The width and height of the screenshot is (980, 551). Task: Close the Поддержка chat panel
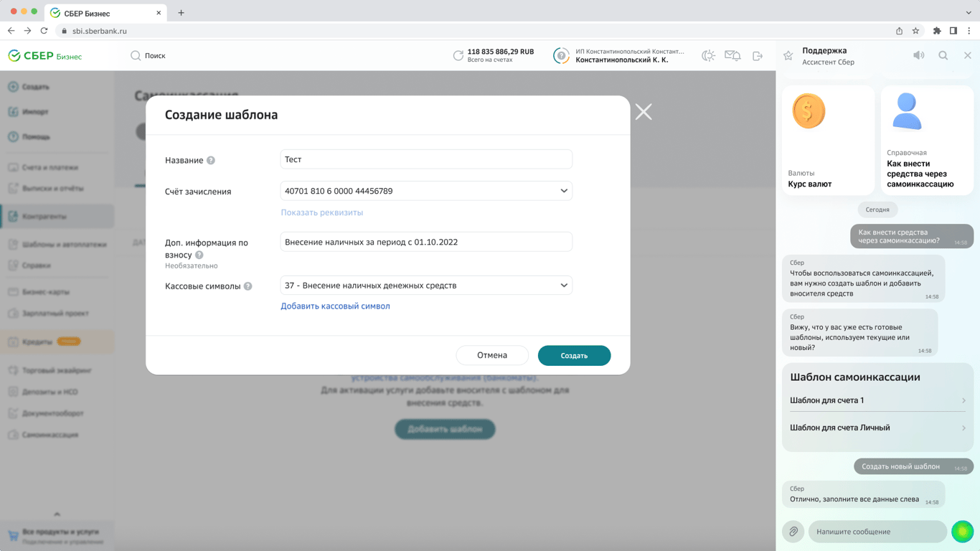pos(968,55)
